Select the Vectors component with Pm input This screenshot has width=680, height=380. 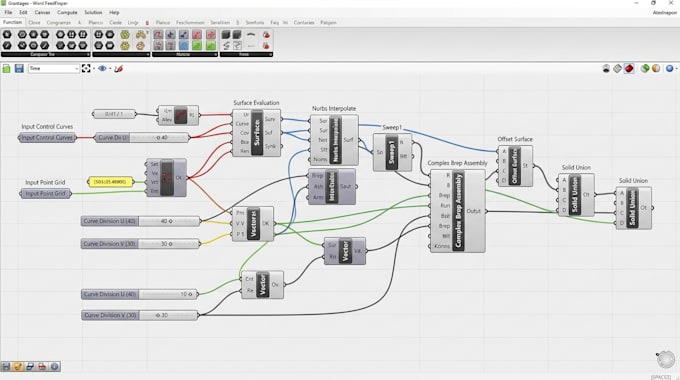click(x=253, y=224)
